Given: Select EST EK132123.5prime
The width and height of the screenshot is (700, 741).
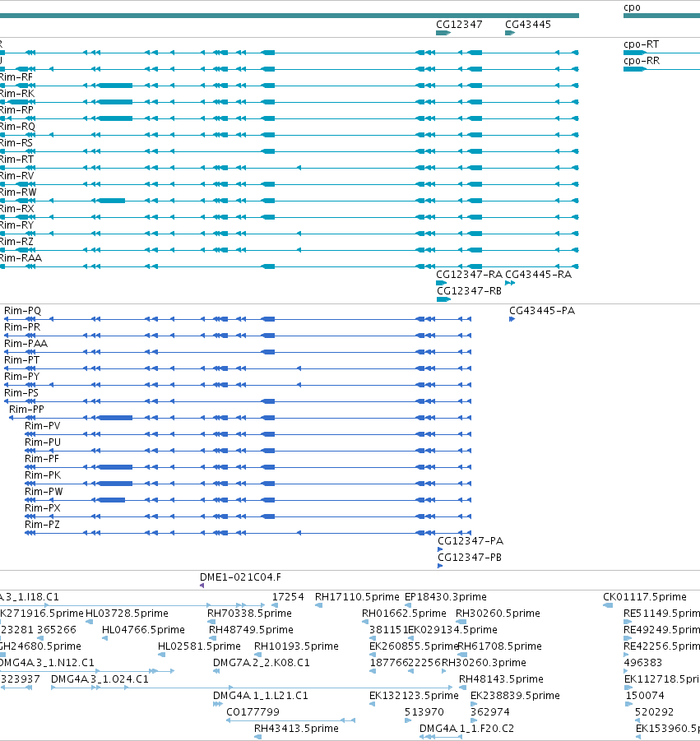Looking at the screenshot, I should (x=414, y=696).
